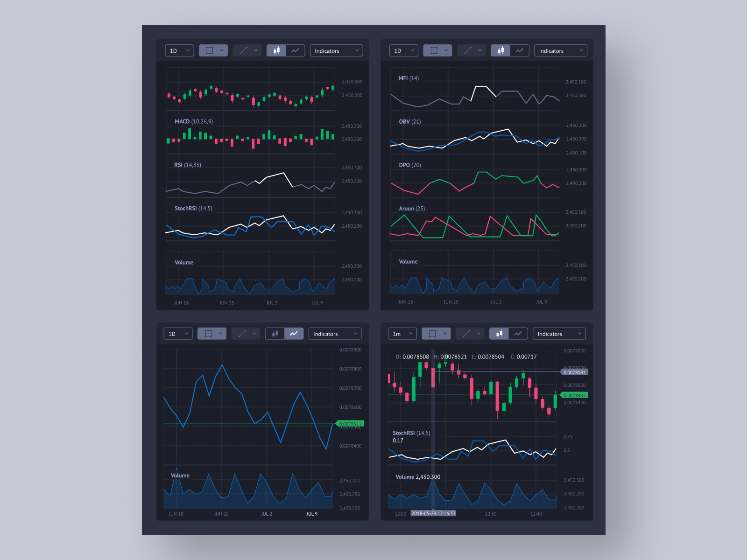Click the rectangle draw tool icon in top-right chart
Screen dimensions: 747x560
tap(434, 50)
